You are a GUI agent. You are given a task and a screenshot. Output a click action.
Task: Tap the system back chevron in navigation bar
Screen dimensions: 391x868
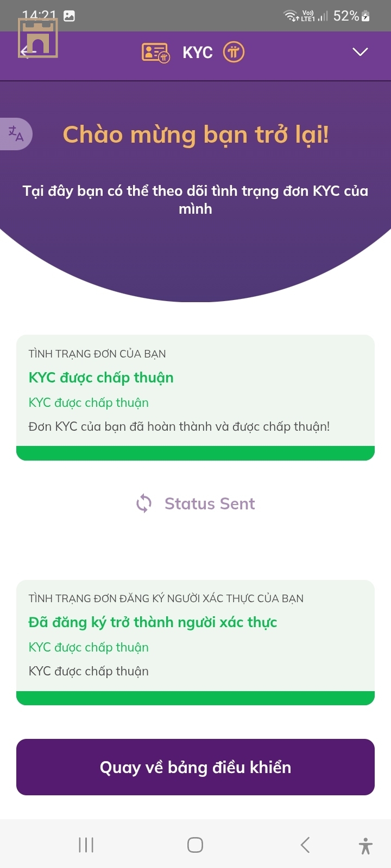(x=305, y=845)
